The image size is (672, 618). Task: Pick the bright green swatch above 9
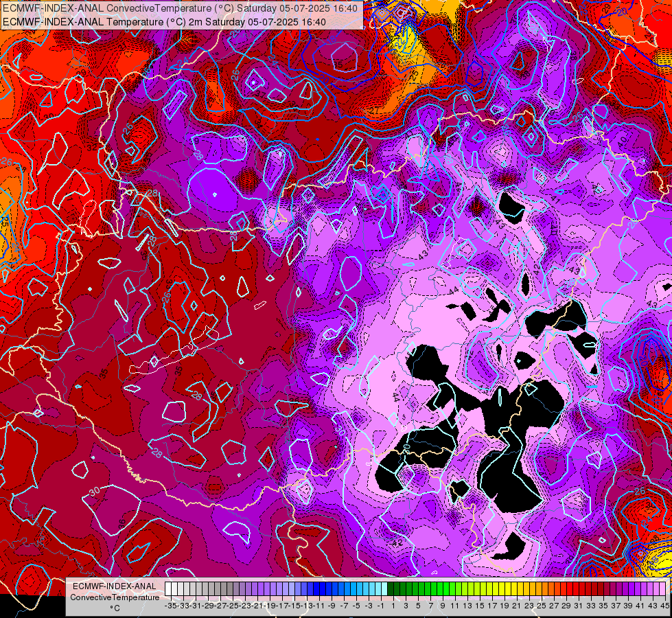(441, 589)
